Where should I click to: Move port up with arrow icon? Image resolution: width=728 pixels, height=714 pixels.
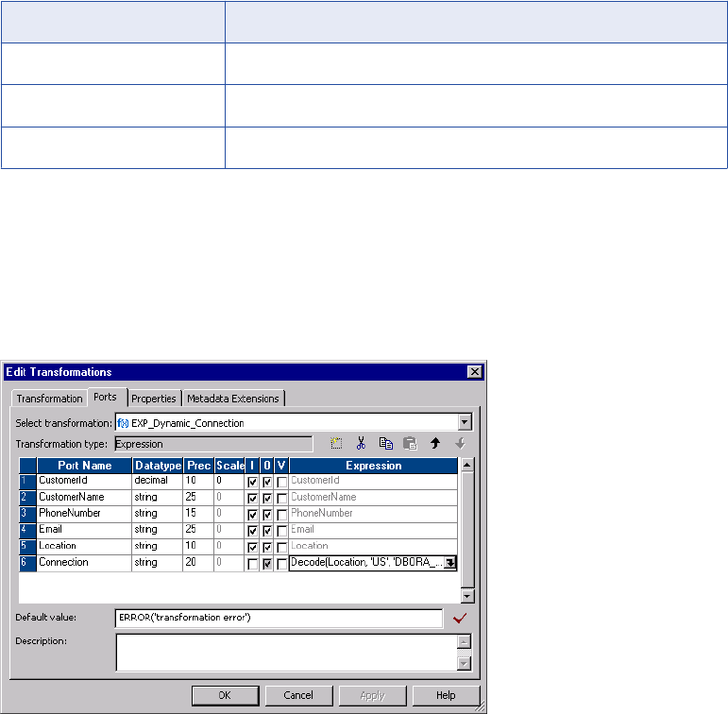click(435, 443)
